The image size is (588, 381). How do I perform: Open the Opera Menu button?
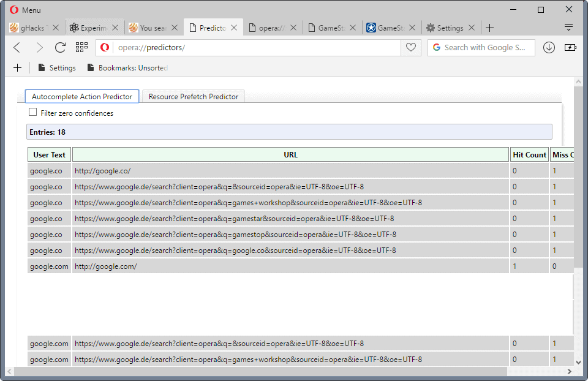(25, 10)
